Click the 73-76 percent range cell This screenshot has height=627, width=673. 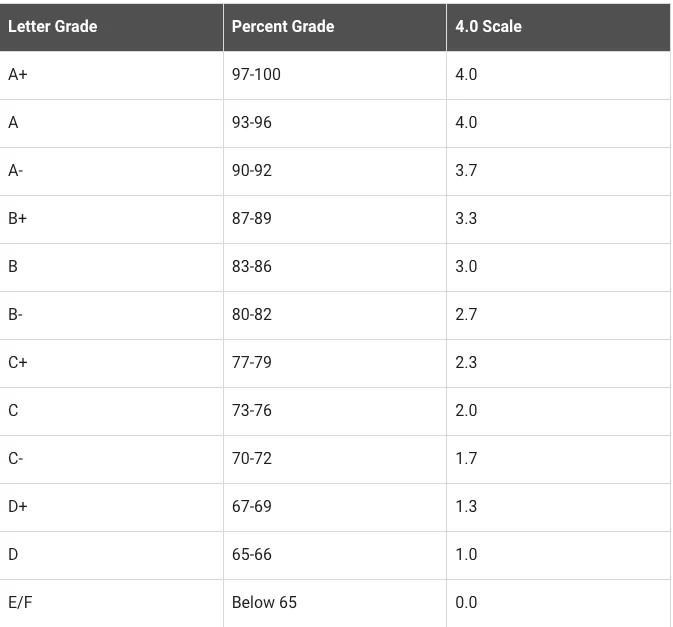252,411
